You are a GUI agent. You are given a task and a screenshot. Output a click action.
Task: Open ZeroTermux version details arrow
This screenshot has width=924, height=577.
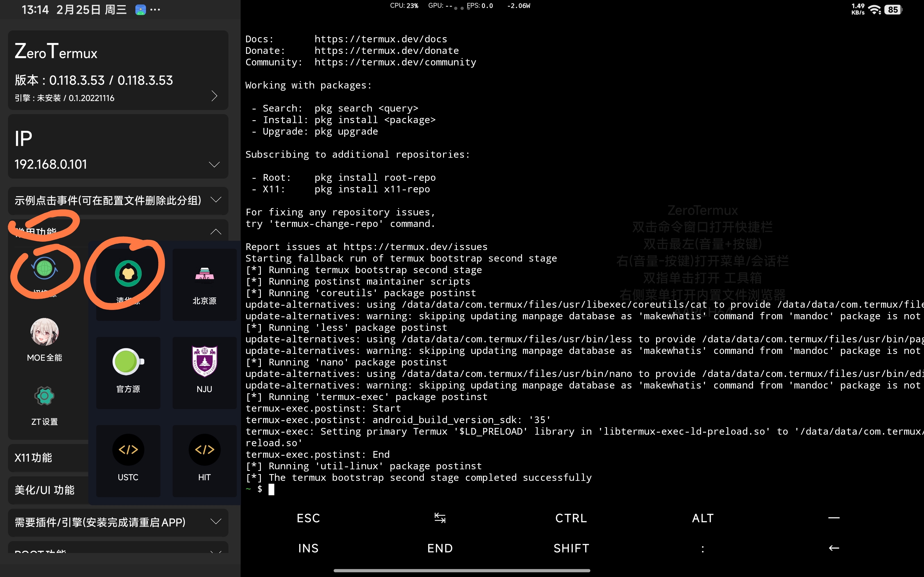tap(214, 96)
